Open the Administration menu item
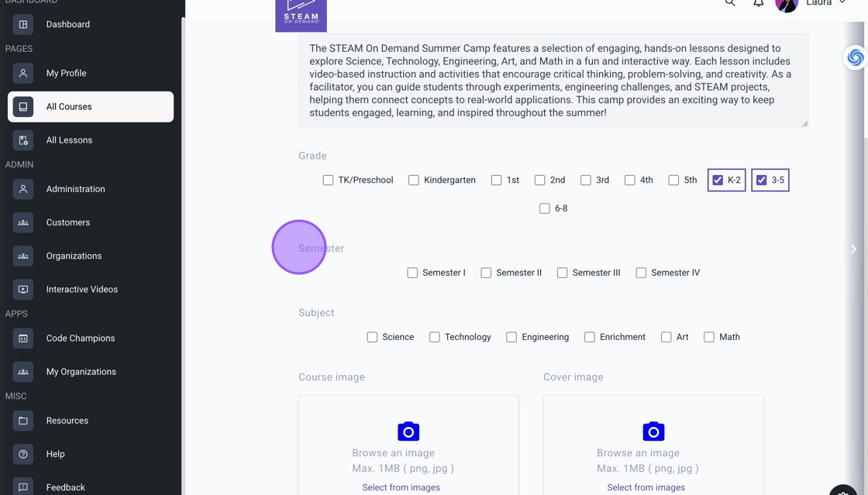Image resolution: width=868 pixels, height=495 pixels. coord(75,189)
